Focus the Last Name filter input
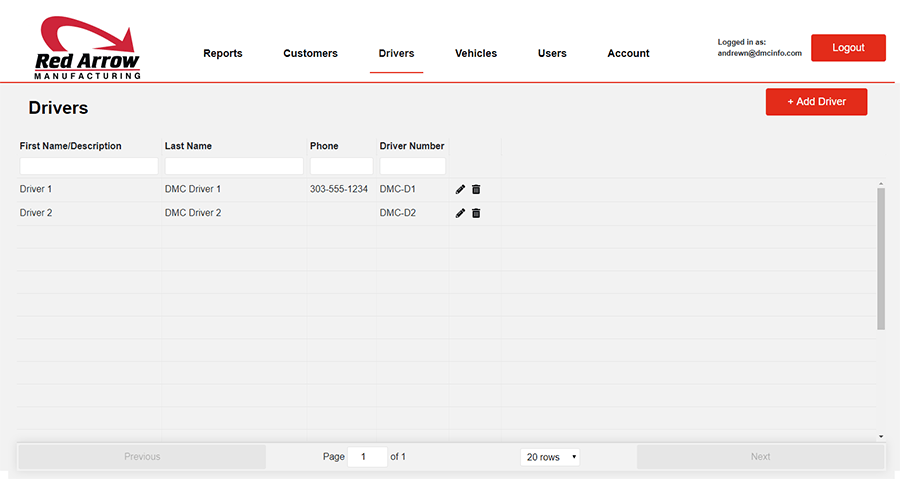 pos(234,166)
